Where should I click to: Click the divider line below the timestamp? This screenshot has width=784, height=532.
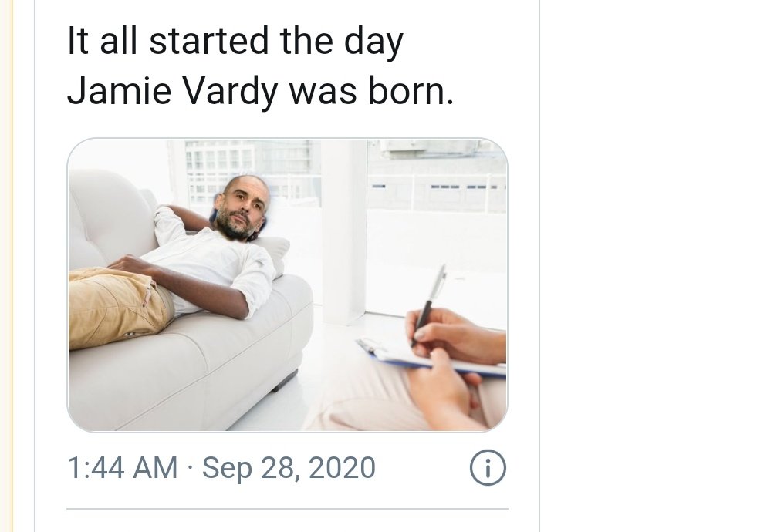(288, 509)
